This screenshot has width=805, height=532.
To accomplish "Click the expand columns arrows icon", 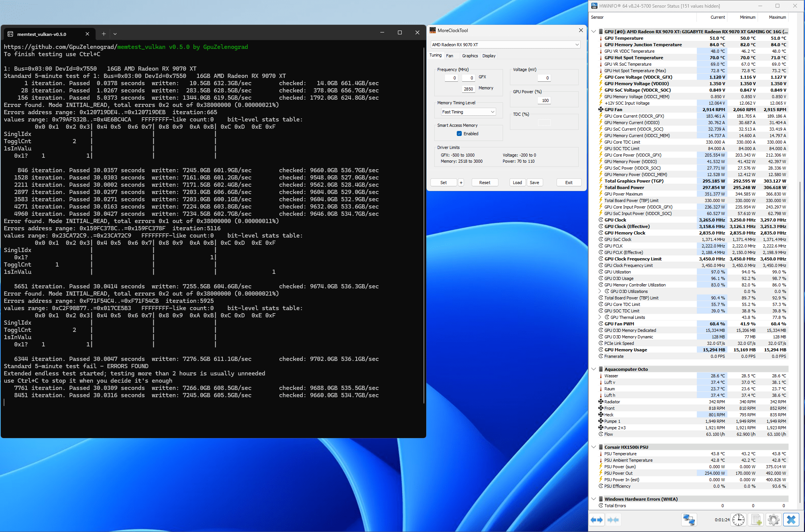I will click(597, 520).
